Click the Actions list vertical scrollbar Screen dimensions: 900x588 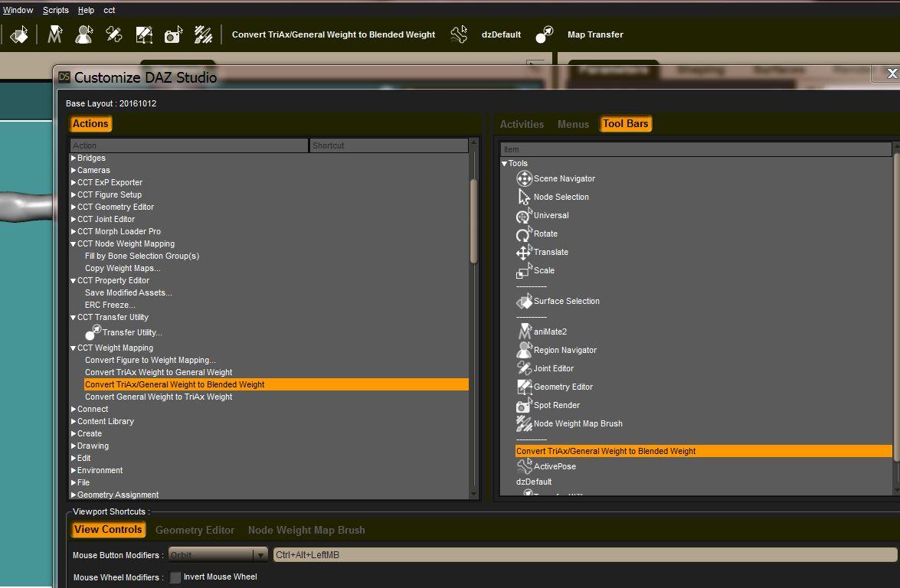coord(473,220)
